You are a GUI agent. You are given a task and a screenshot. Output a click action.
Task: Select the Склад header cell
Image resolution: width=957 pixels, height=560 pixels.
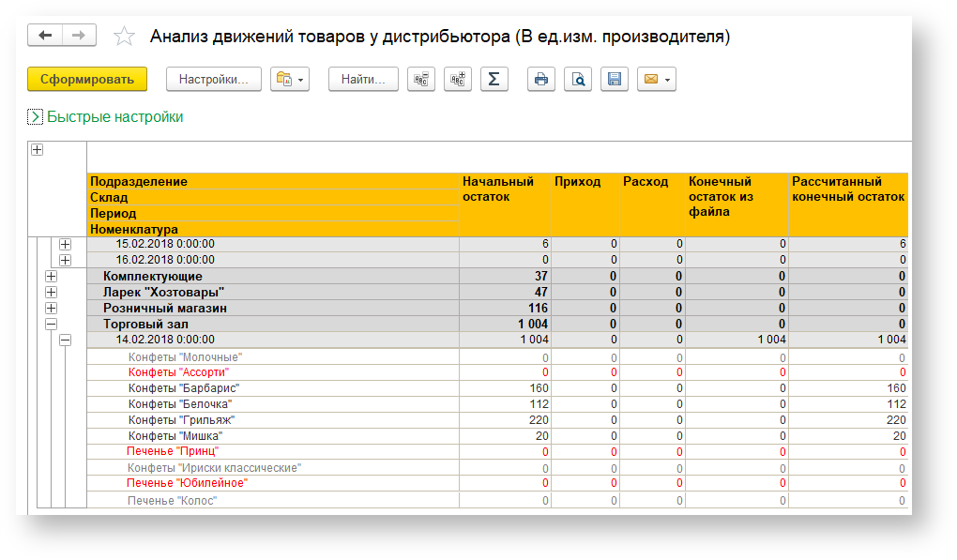click(x=273, y=198)
